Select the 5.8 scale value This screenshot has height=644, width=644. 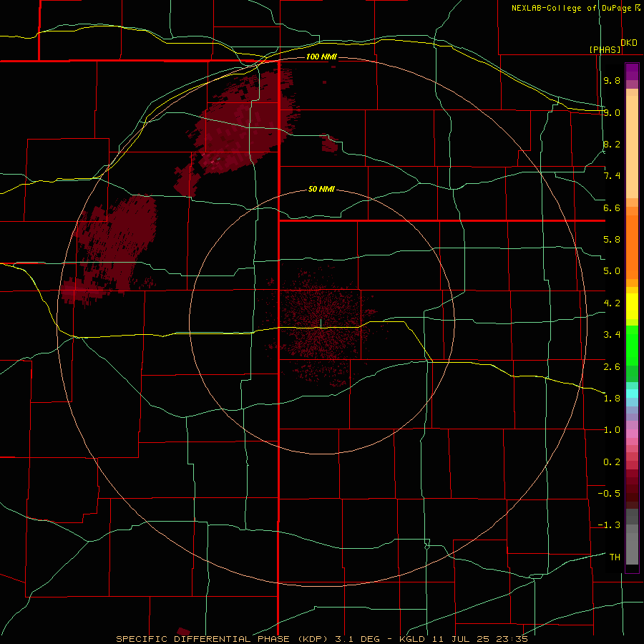point(612,240)
